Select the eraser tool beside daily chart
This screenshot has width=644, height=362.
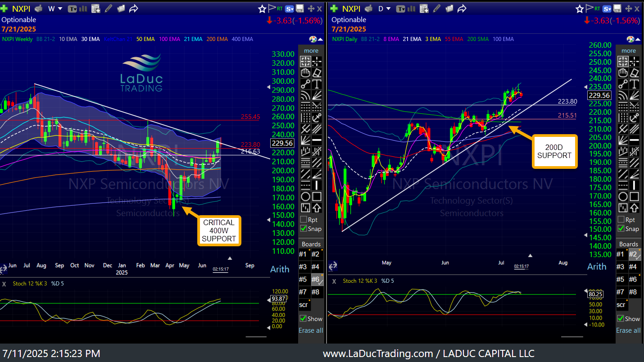(634, 72)
